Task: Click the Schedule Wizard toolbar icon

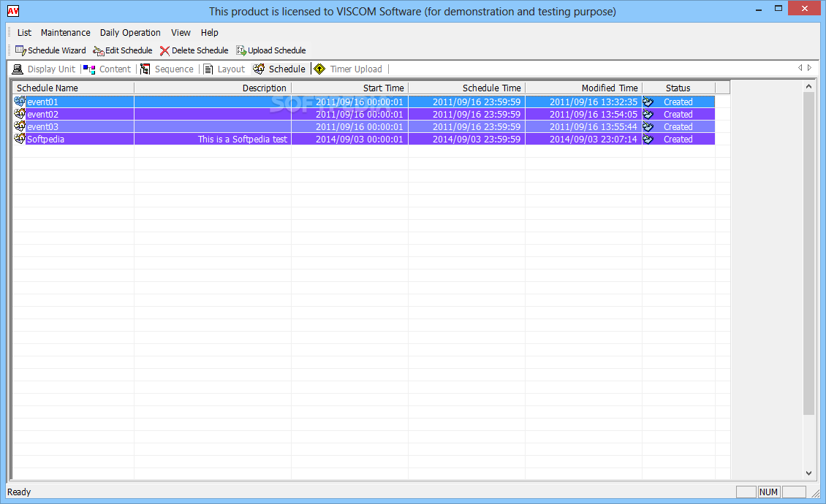Action: (x=20, y=50)
